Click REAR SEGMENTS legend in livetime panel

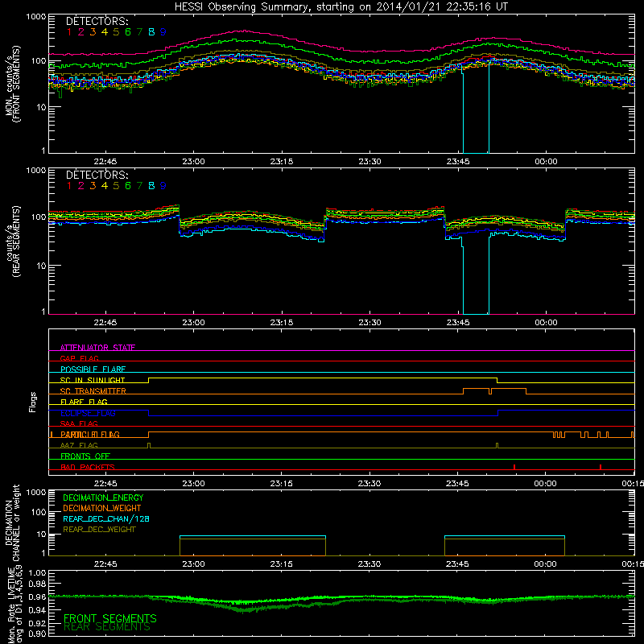pos(107,627)
